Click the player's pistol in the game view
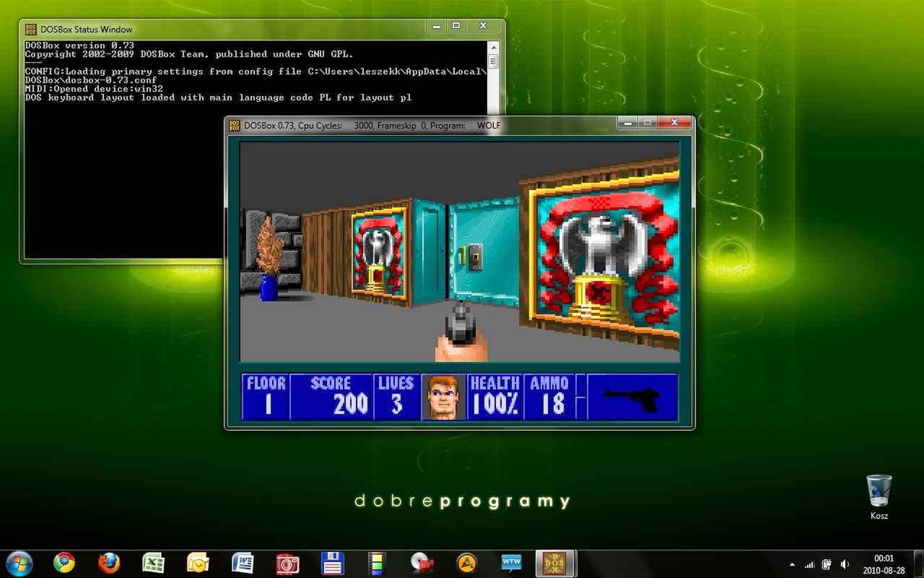The width and height of the screenshot is (924, 578). coord(461,332)
